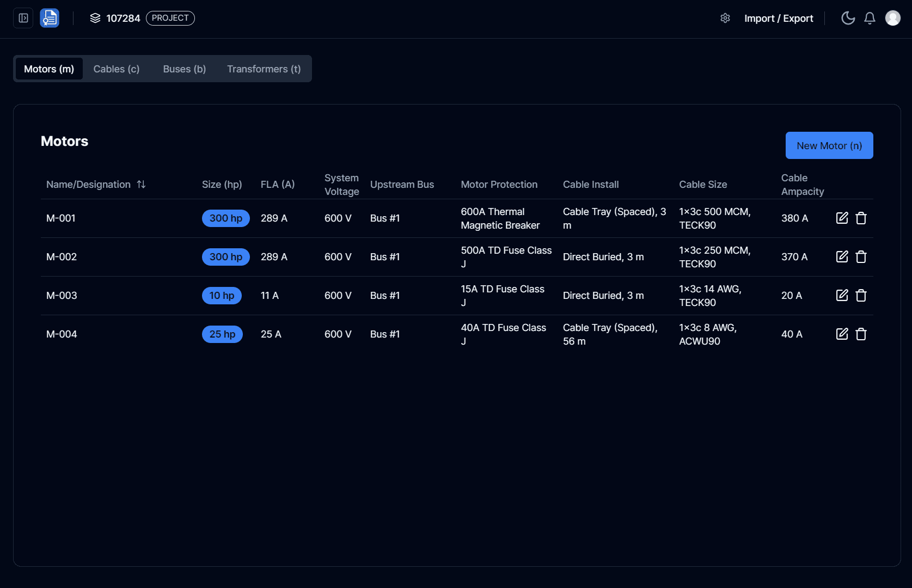The height and width of the screenshot is (588, 912).
Task: Click the 25 hp badge
Action: [x=222, y=334]
